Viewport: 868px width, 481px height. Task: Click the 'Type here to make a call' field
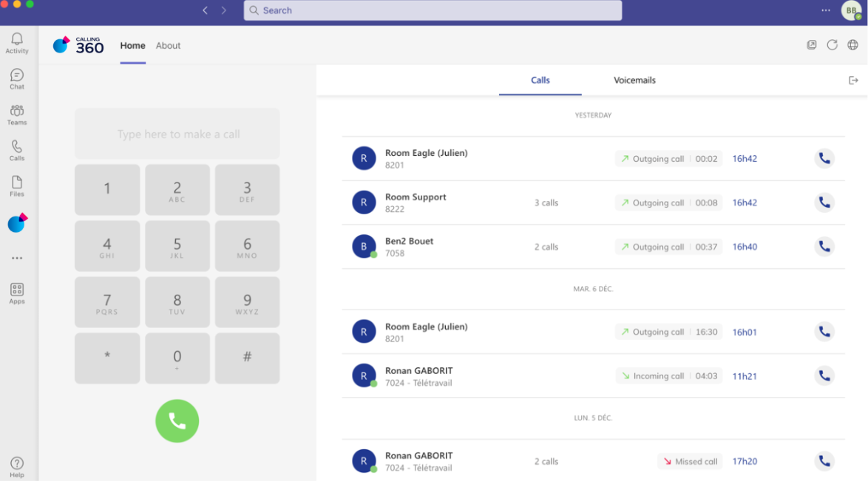(177, 134)
